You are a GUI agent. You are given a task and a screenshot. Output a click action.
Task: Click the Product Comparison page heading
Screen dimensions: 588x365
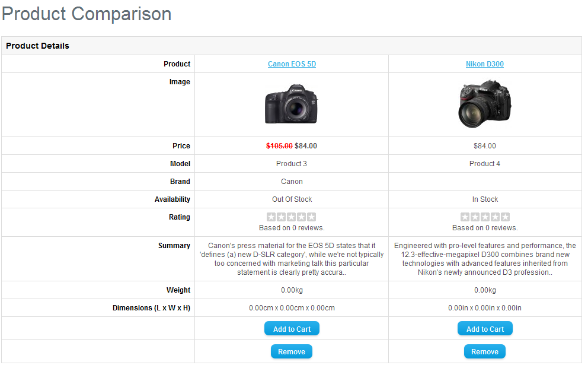[87, 14]
